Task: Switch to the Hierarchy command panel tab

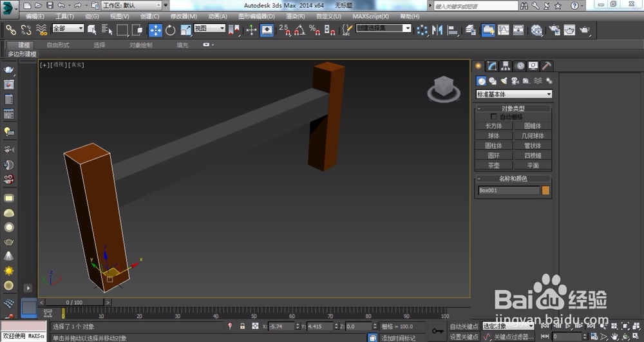Action: (x=506, y=66)
